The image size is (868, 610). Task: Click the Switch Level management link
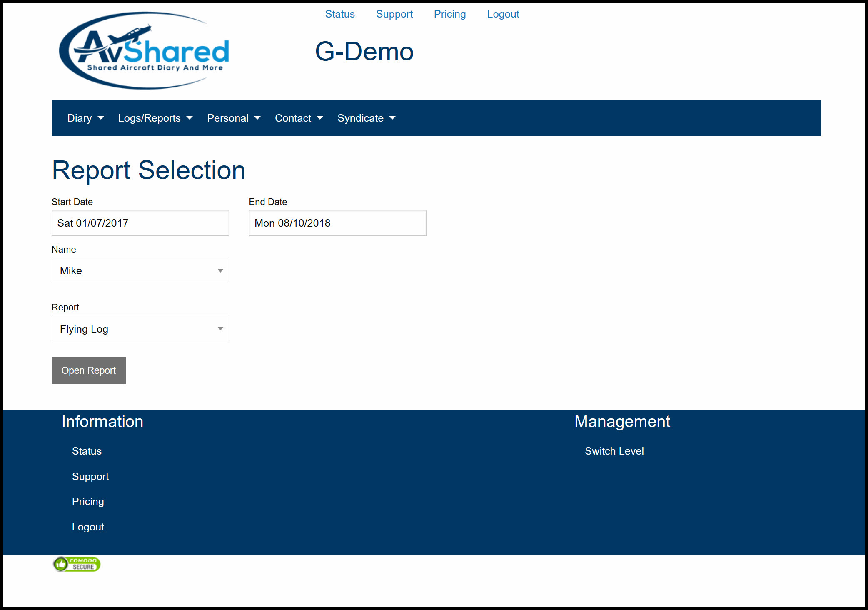tap(614, 451)
